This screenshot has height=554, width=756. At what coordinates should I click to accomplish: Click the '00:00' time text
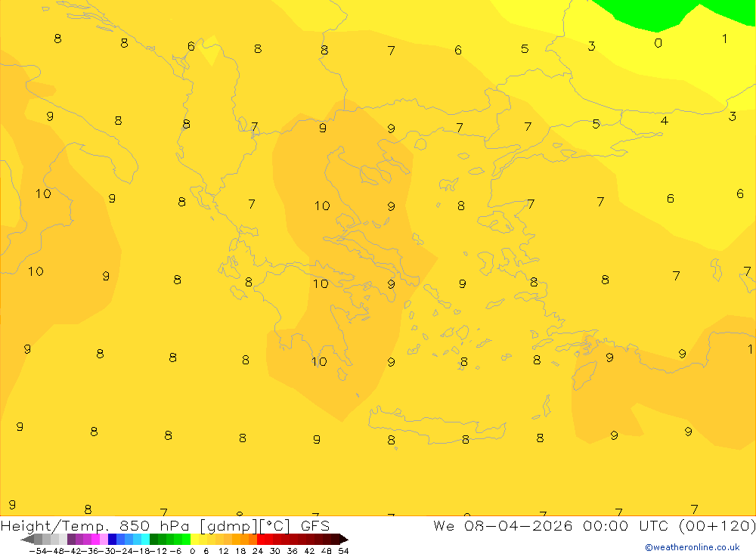pos(605,525)
